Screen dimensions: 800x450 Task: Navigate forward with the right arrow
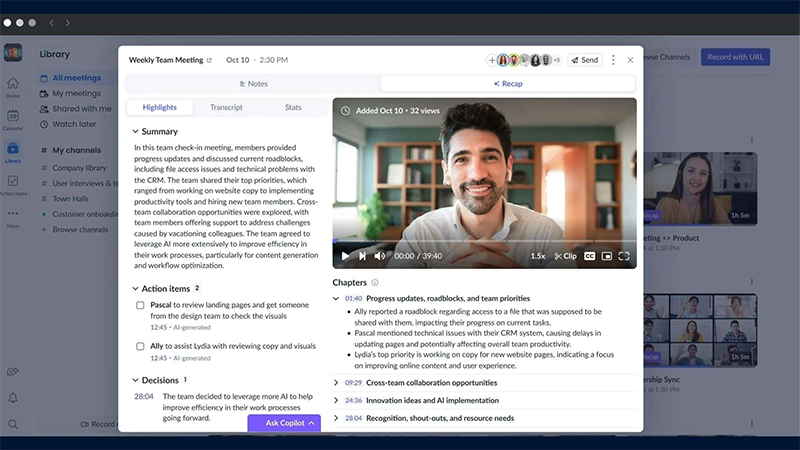(67, 22)
